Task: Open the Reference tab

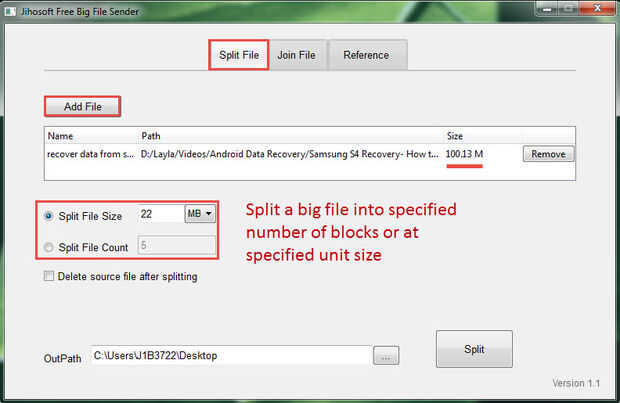Action: [x=366, y=55]
